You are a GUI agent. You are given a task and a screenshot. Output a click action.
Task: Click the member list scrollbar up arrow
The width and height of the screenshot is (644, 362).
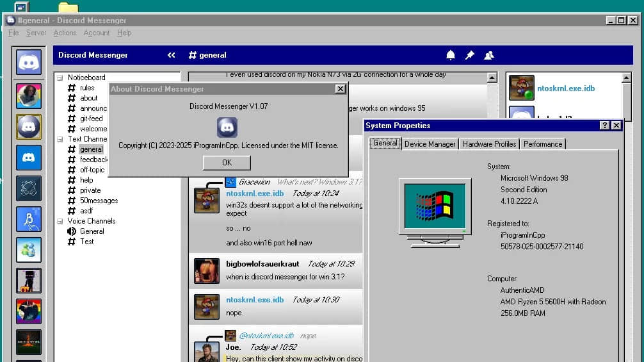pyautogui.click(x=626, y=78)
